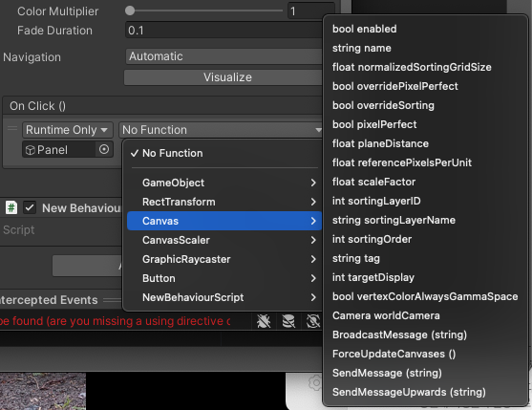The height and width of the screenshot is (410, 532).
Task: Select SendMessage (string) entry
Action: click(x=425, y=373)
